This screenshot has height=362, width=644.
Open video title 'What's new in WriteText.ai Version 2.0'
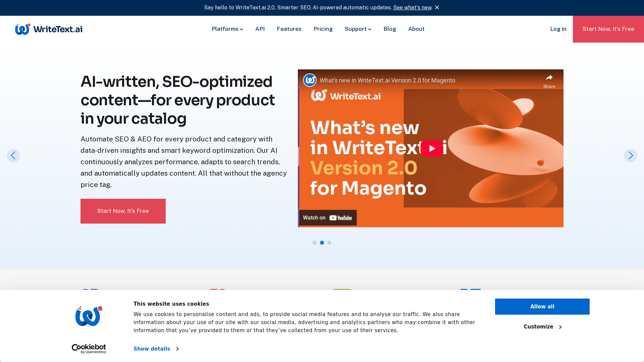(387, 80)
